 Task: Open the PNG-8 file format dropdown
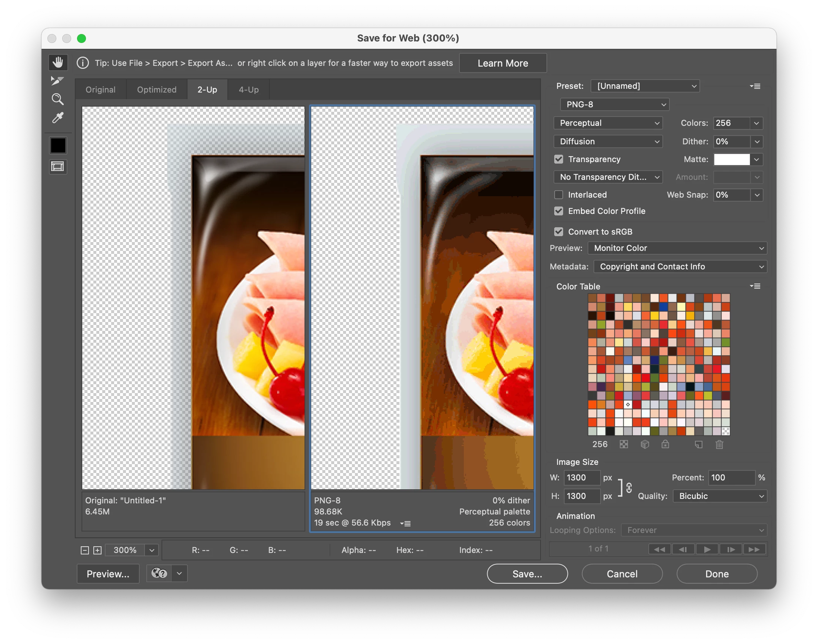click(614, 104)
